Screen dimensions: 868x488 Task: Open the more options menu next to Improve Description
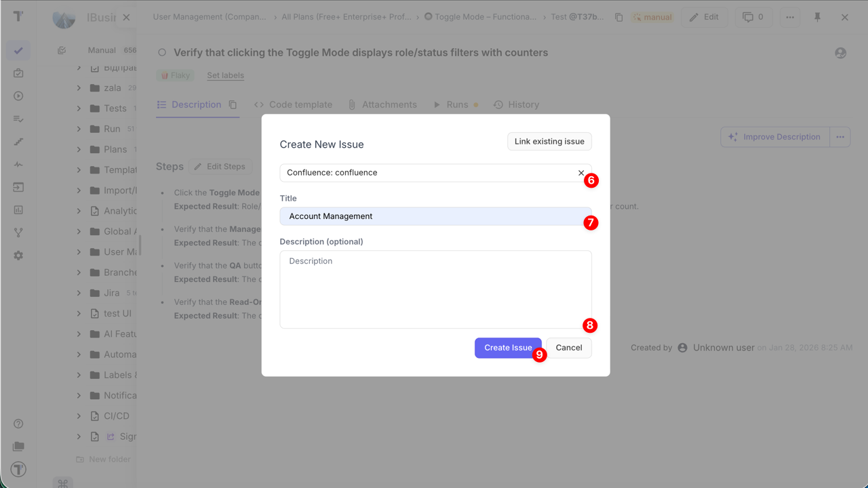coord(840,137)
